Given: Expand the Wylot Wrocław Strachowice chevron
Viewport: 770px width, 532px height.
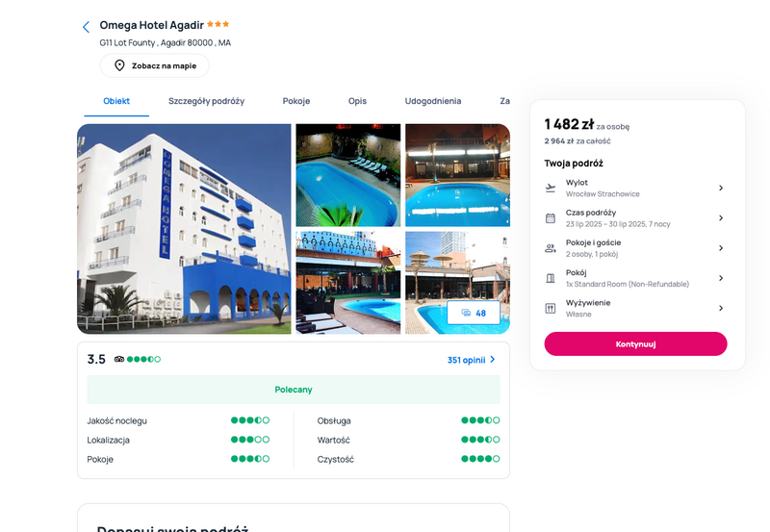Looking at the screenshot, I should (x=721, y=188).
